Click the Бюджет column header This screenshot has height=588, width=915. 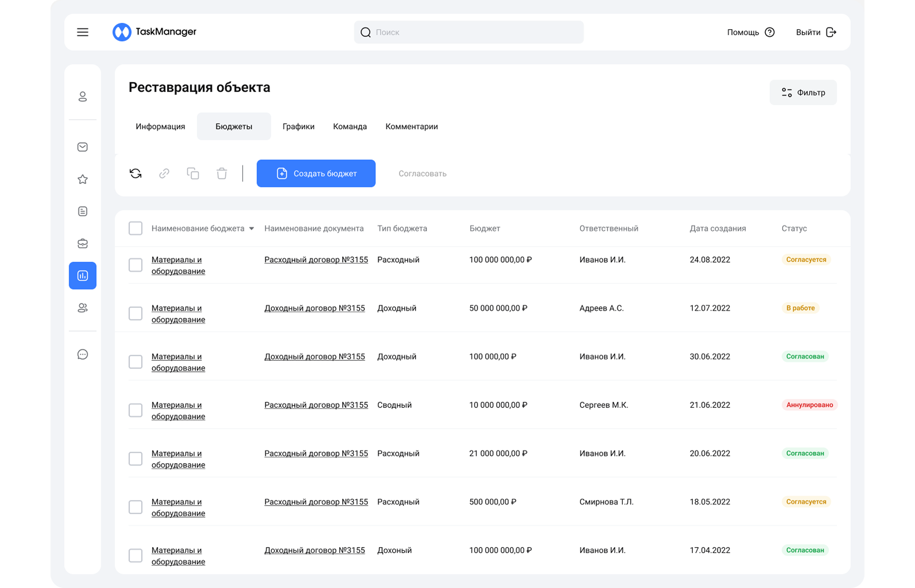[484, 228]
